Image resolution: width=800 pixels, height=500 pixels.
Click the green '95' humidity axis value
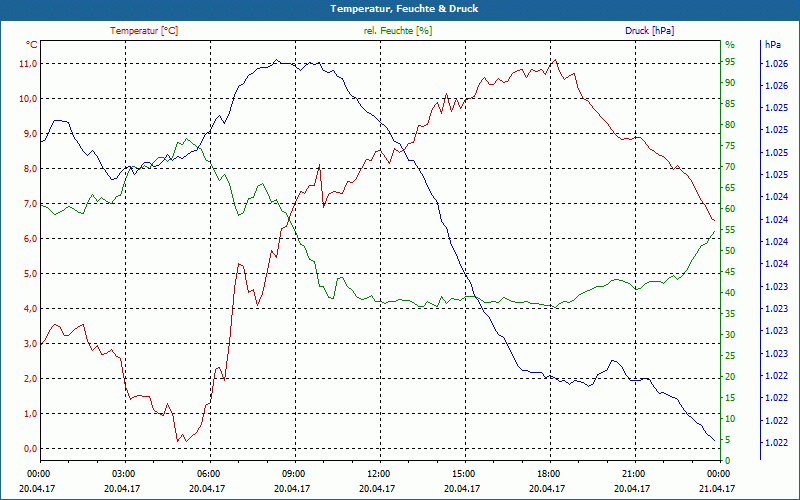tap(730, 62)
